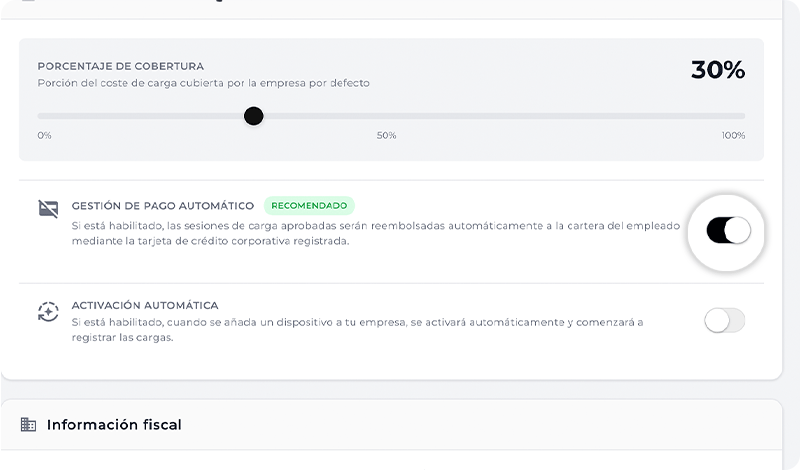800x470 pixels.
Task: Click the 0% label under the slider
Action: (45, 135)
